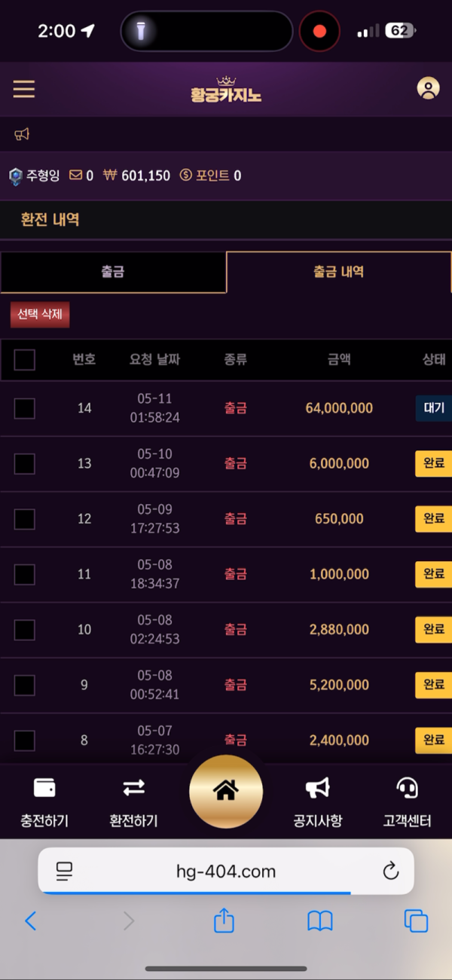Select the checkbox for row 9
Viewport: 452px width, 980px height.
(x=25, y=685)
